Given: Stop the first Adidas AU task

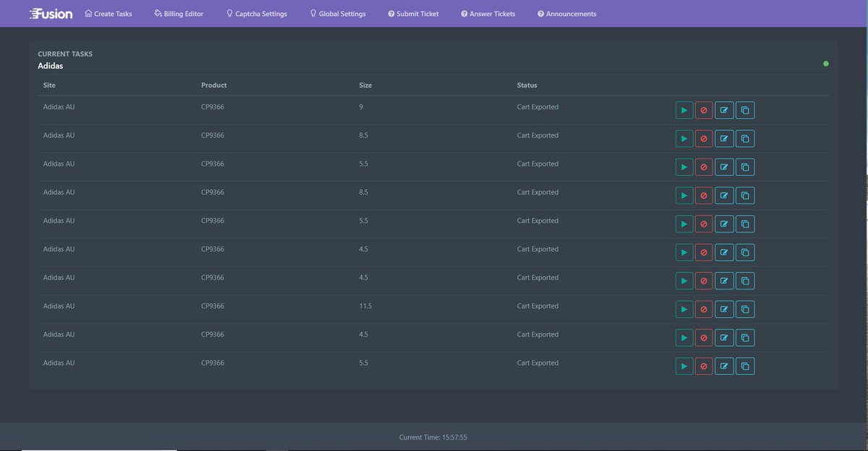Looking at the screenshot, I should point(703,109).
